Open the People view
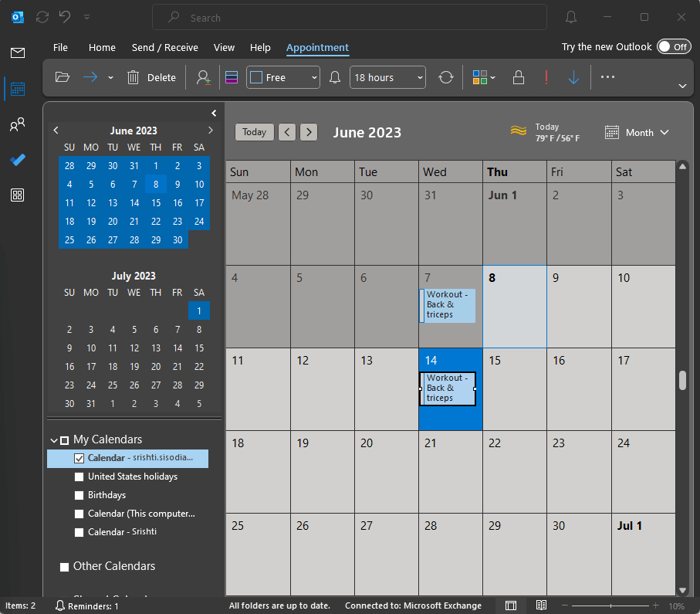Screen dimensions: 700x614 [x=17, y=124]
